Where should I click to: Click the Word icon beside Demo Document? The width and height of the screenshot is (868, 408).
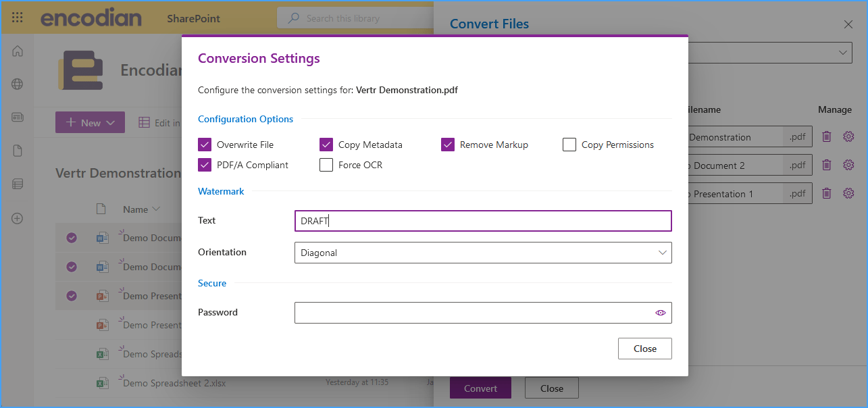click(x=102, y=237)
